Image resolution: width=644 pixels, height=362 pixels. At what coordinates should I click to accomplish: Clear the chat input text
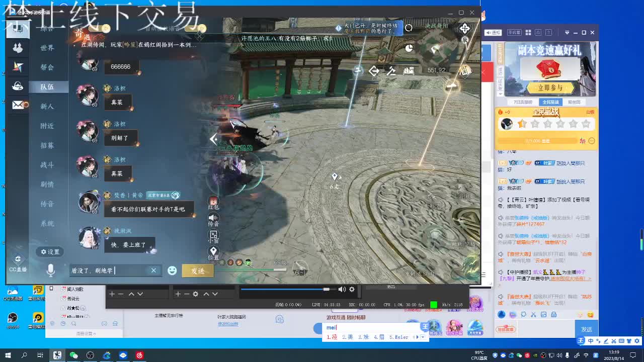(153, 270)
